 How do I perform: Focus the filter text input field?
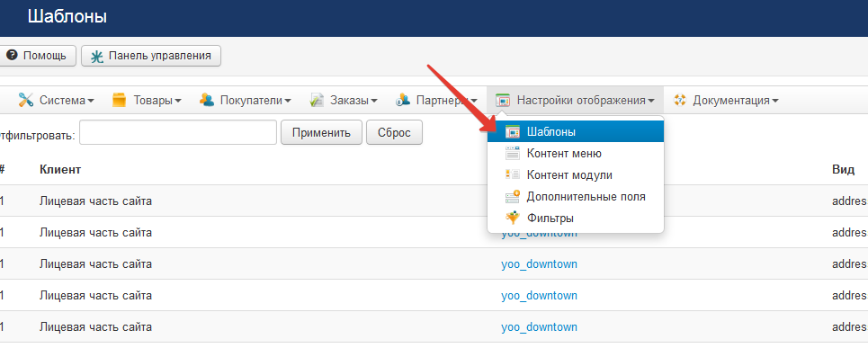(178, 133)
